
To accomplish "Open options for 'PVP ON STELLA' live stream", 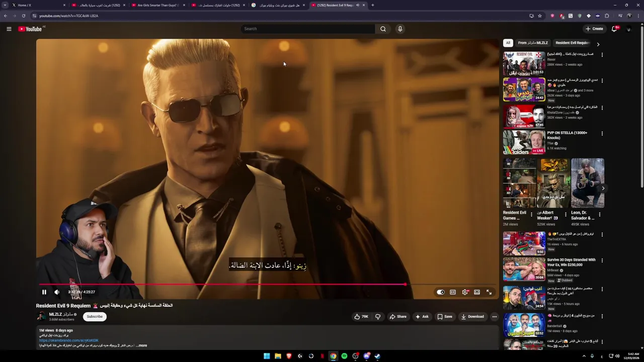I will (x=602, y=134).
